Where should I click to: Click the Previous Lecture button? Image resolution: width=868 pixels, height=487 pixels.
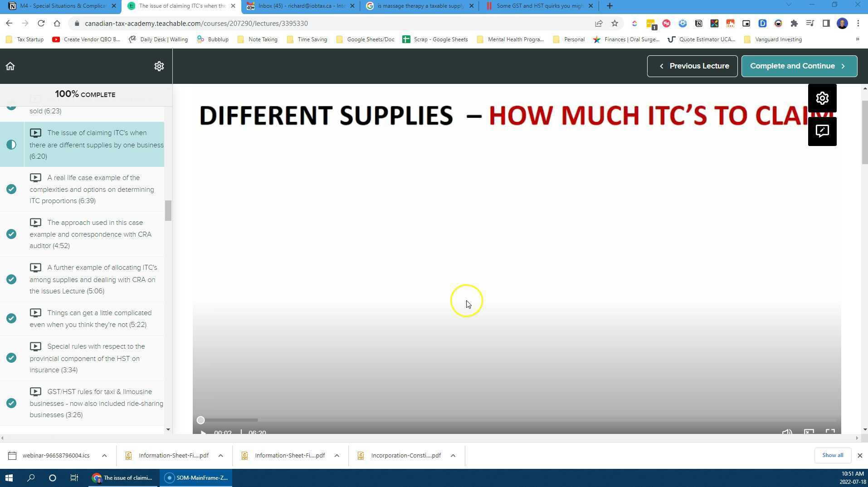692,66
